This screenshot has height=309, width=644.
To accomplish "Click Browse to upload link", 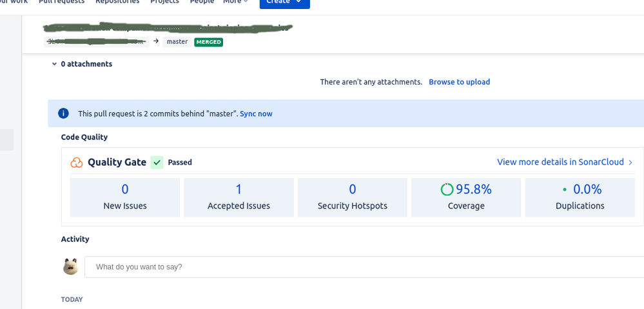I will 459,82.
